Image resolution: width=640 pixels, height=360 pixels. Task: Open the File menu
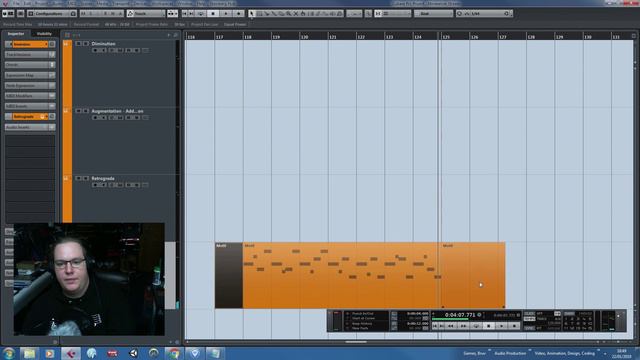[16, 3]
